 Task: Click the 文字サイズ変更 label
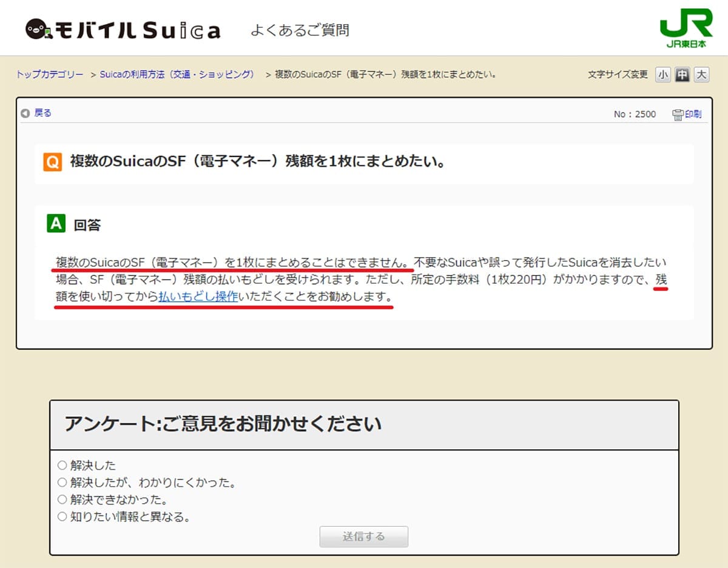(618, 75)
